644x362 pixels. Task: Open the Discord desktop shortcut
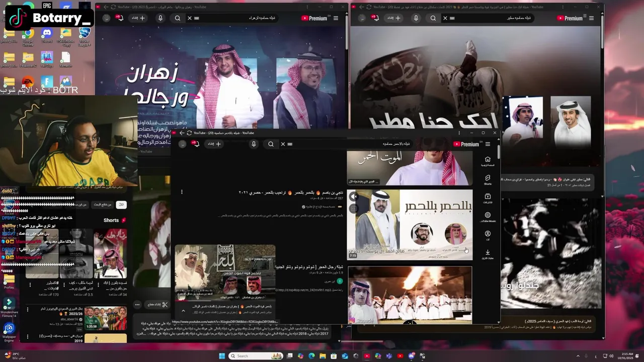pos(46,36)
